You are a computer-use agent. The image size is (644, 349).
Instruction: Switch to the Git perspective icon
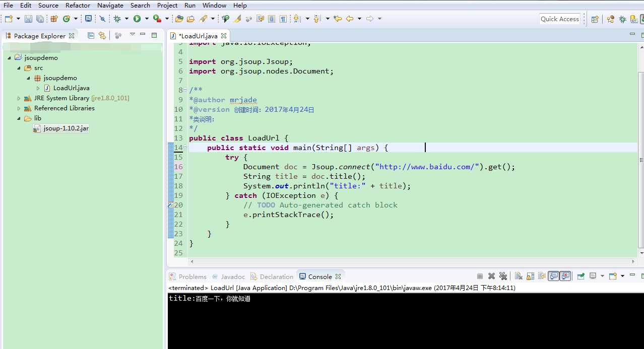[634, 19]
